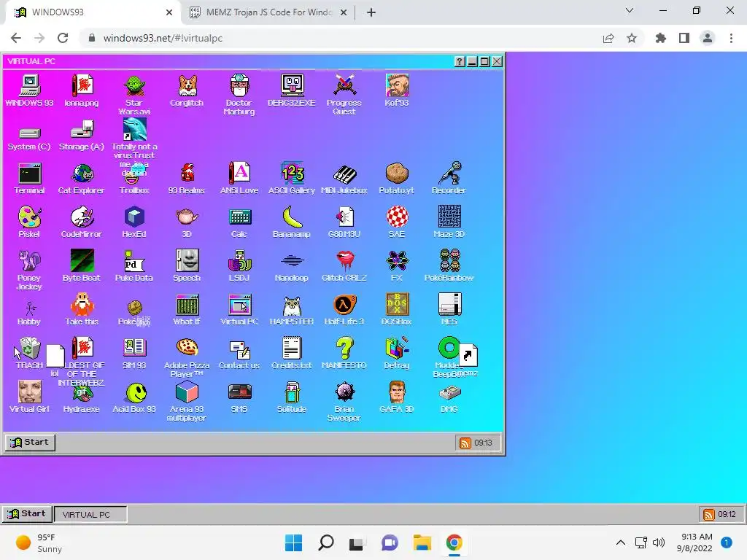Launch the What If icon

[x=187, y=306]
